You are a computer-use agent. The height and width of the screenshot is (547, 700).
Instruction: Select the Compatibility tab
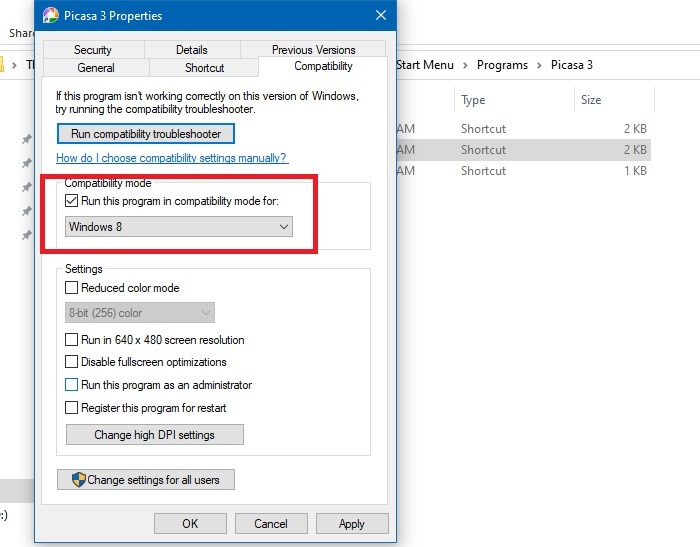point(323,66)
